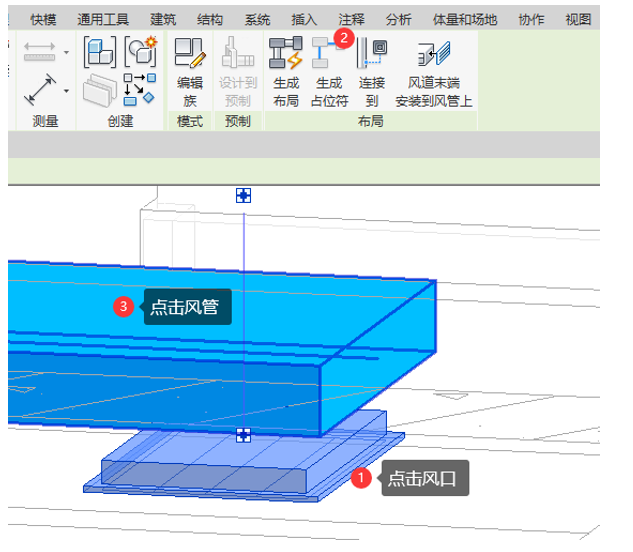This screenshot has width=633, height=552.
Task: Switch to the 注释 (Annotate) tab
Action: click(x=351, y=19)
